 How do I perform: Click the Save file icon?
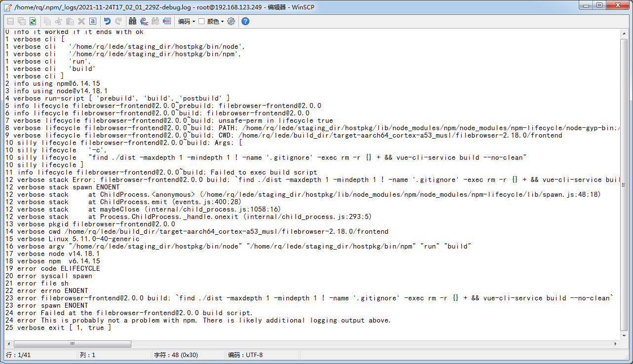[10, 21]
